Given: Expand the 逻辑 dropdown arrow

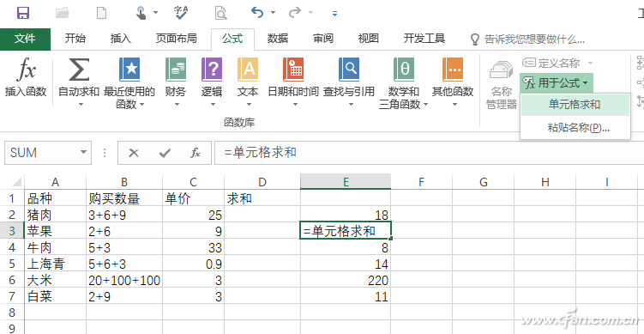Looking at the screenshot, I should tap(213, 105).
